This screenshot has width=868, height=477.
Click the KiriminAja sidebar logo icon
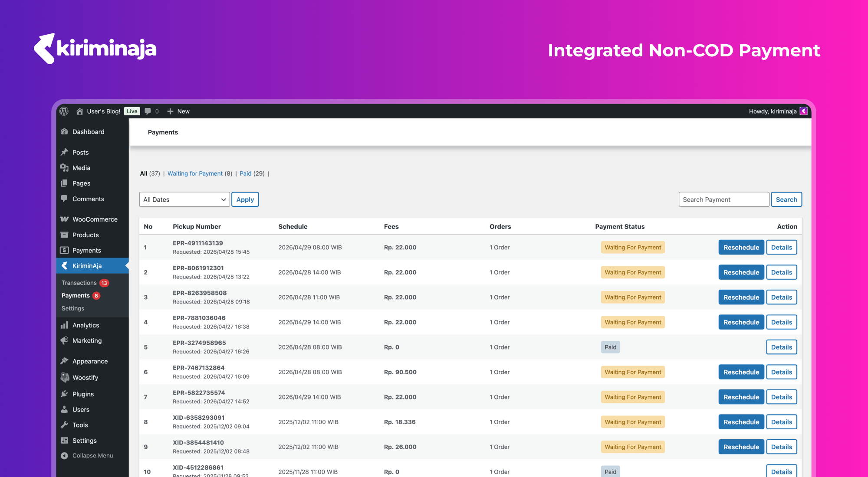point(65,266)
